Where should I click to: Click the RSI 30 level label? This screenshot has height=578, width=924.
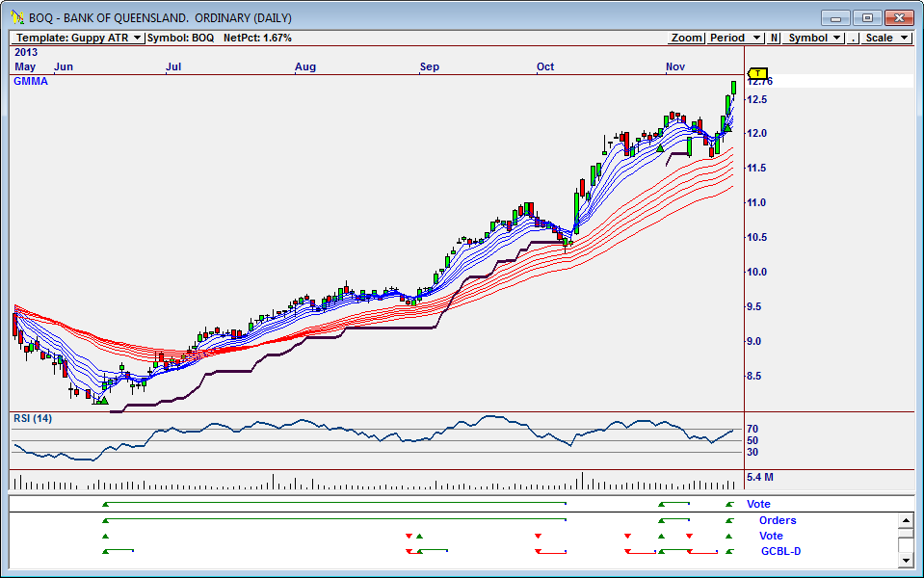click(752, 452)
